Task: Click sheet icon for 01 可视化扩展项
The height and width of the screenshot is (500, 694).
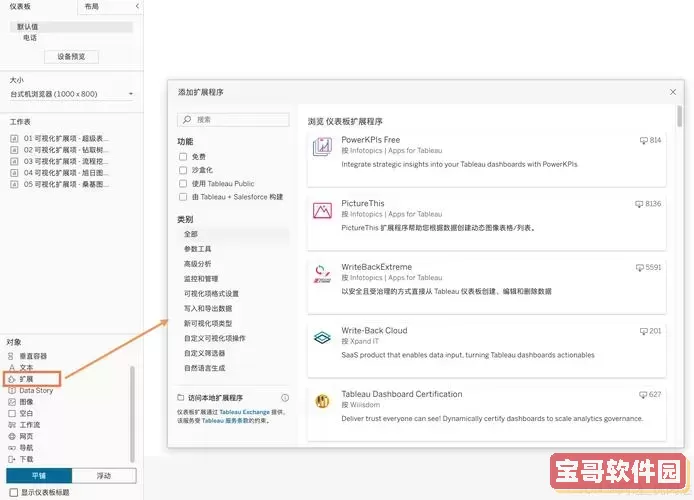Action: coord(14,138)
